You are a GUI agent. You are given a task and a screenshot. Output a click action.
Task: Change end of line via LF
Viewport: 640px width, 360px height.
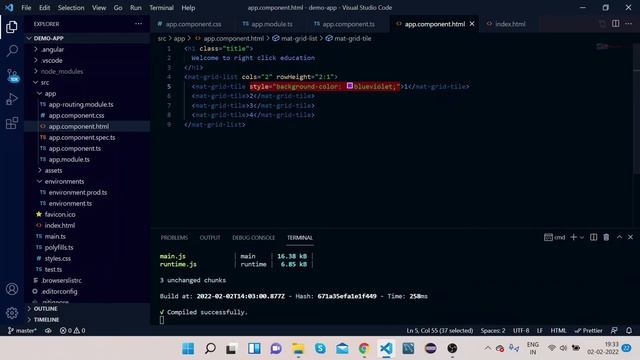coord(540,331)
